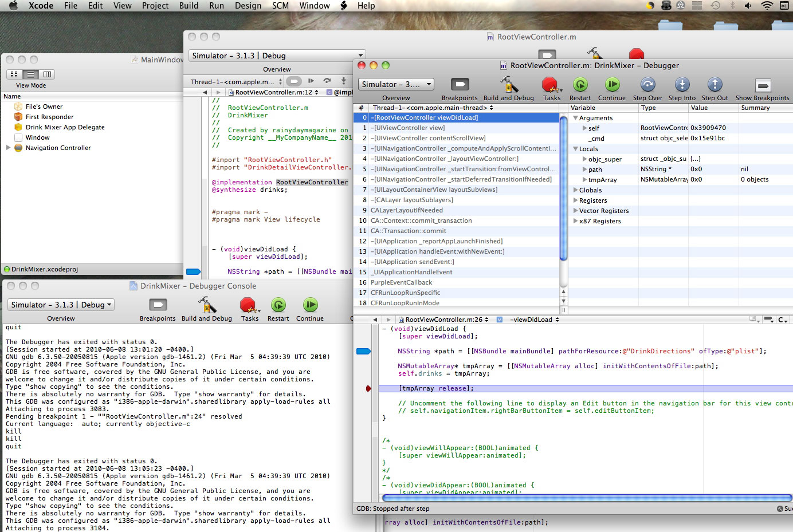Click the Tasks stop icon in Debugger window
The width and height of the screenshot is (793, 532).
click(551, 85)
